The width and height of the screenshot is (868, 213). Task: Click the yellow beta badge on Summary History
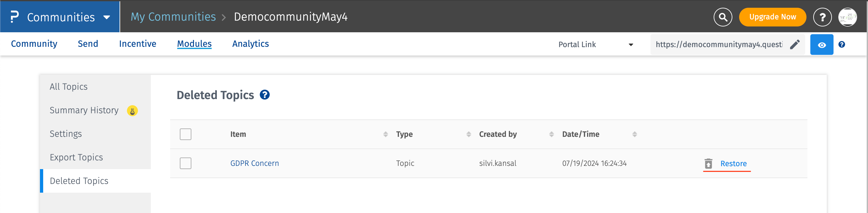click(x=132, y=111)
